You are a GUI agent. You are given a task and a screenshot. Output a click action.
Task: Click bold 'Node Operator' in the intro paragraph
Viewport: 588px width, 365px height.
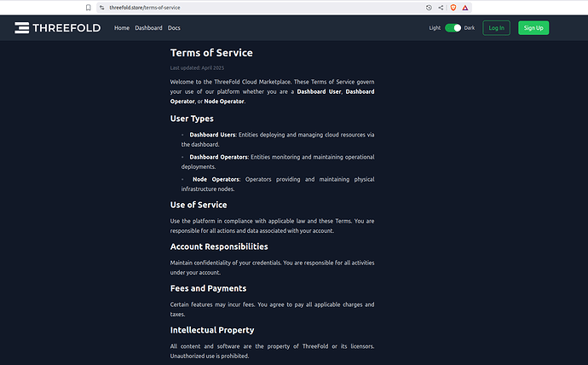pyautogui.click(x=224, y=101)
